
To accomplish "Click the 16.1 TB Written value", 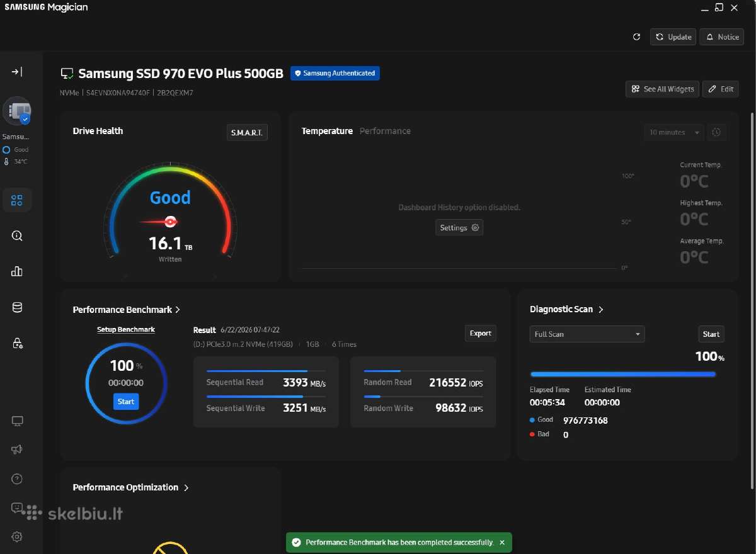I will click(170, 244).
